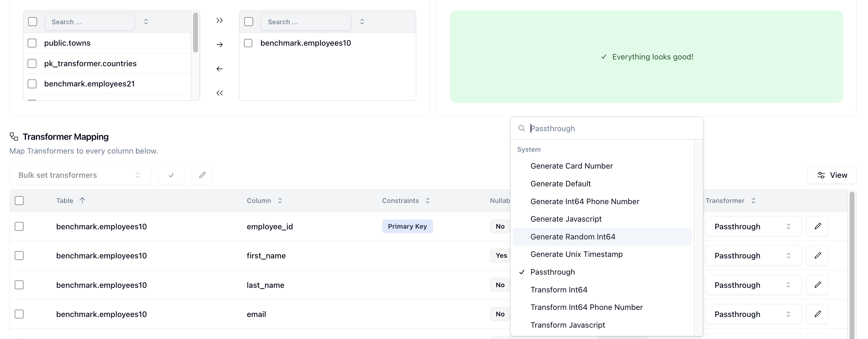This screenshot has height=339, width=868.
Task: Click the move-all-right double arrow icon
Action: click(219, 21)
